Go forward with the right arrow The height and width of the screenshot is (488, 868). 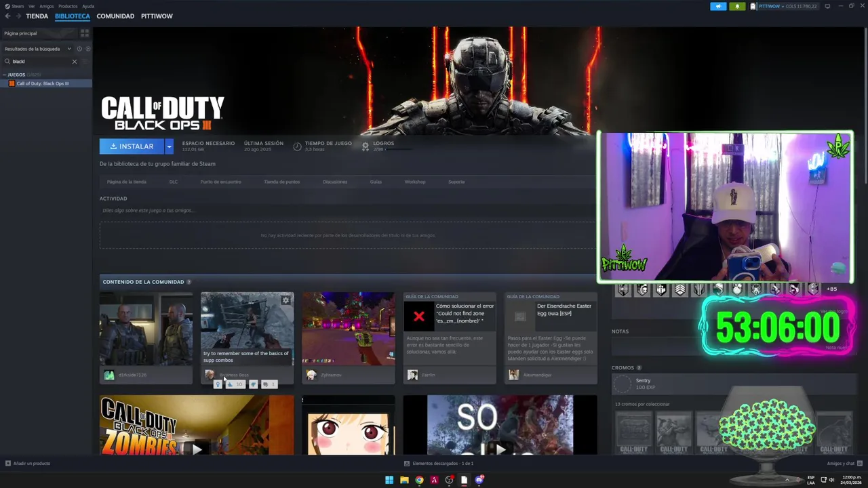[18, 16]
